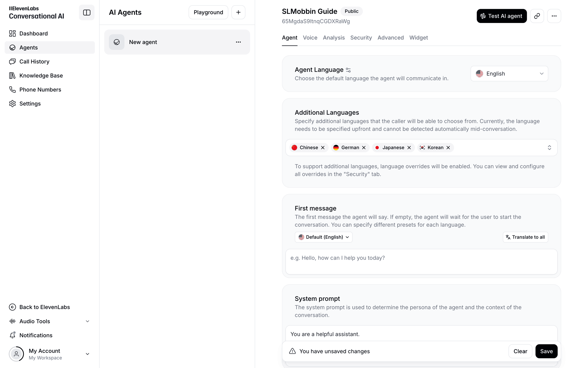Viewport: 588px width, 368px height.
Task: Click the Settings gear icon
Action: click(13, 104)
